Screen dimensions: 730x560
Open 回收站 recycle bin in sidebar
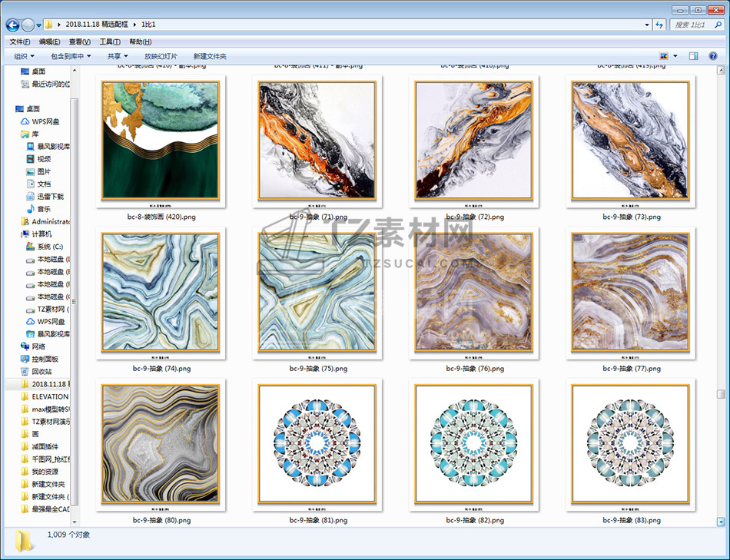point(41,371)
